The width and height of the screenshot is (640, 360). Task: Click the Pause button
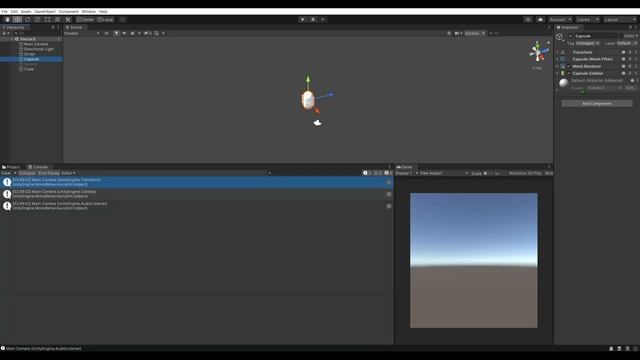[x=313, y=20]
